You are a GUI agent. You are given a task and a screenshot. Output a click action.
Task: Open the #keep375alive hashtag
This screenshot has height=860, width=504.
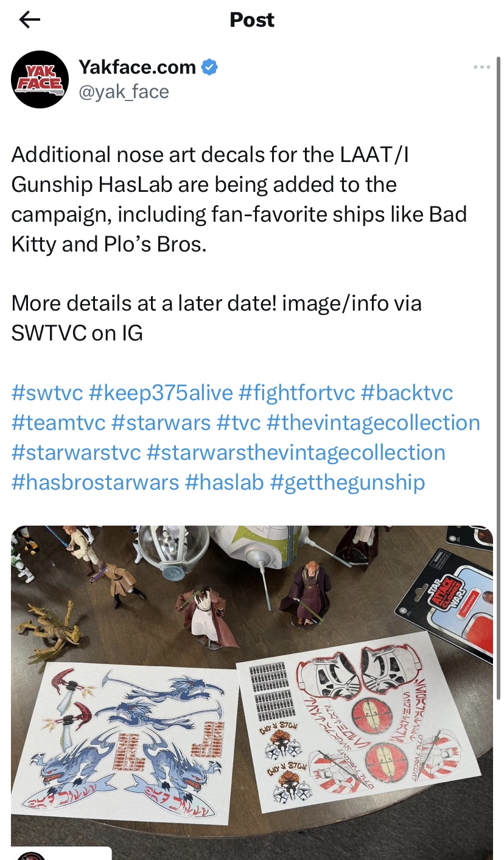(161, 393)
